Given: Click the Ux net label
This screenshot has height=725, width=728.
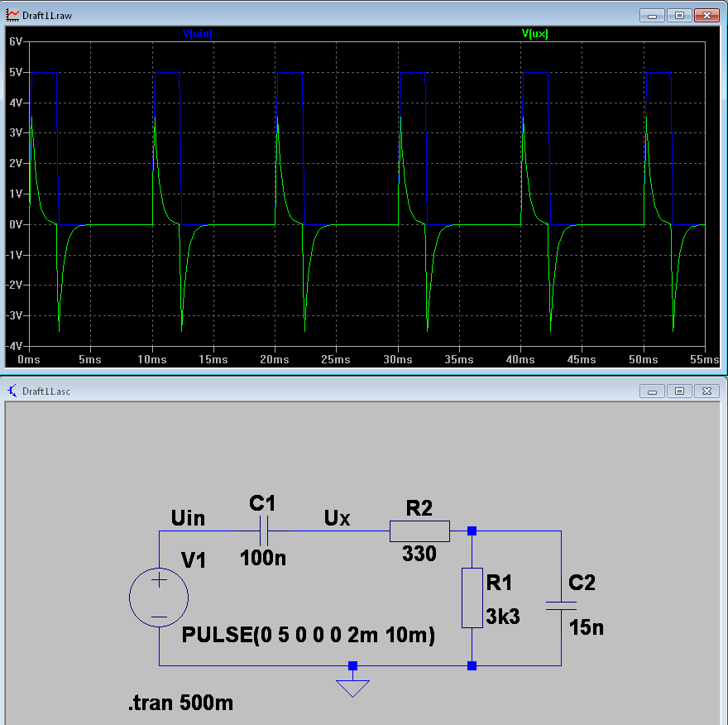Looking at the screenshot, I should [x=337, y=518].
